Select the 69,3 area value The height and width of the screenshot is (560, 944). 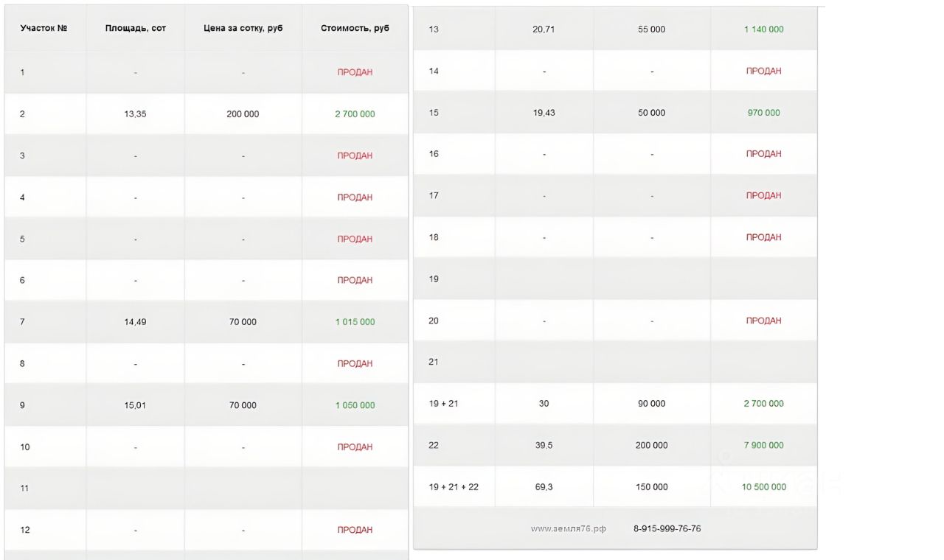point(544,487)
